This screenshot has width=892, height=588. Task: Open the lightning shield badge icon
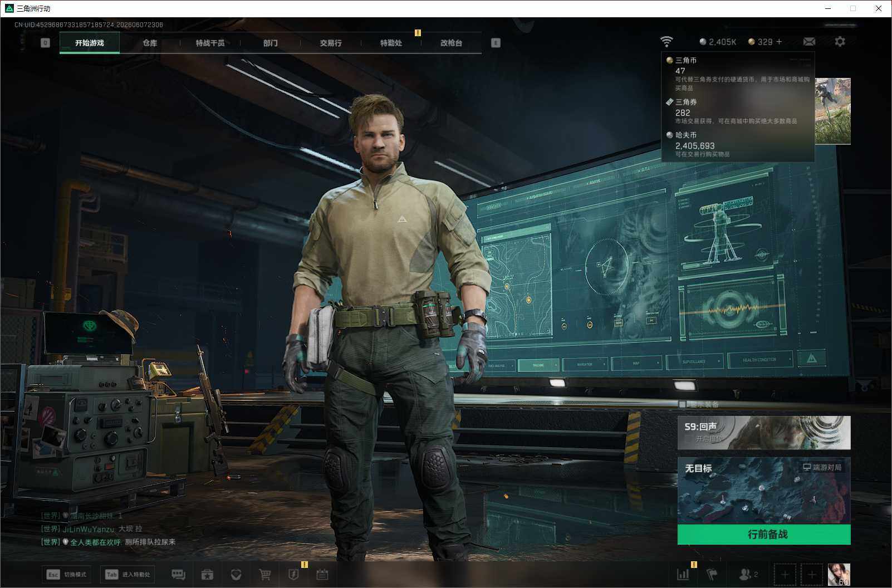pyautogui.click(x=293, y=574)
